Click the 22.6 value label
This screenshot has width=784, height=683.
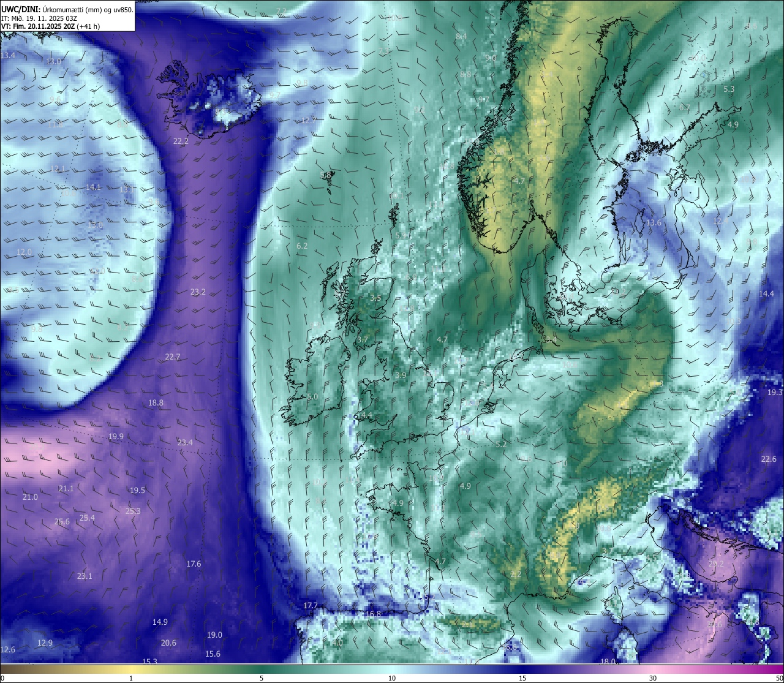(769, 459)
